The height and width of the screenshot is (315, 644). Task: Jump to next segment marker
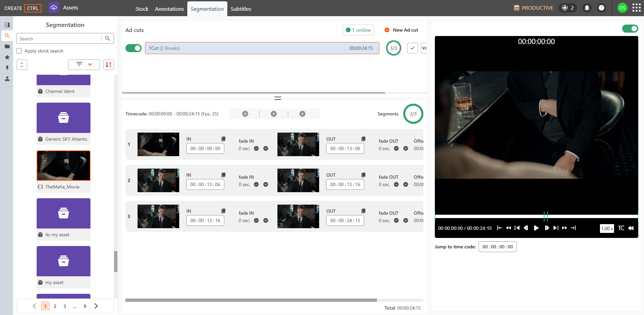556,228
